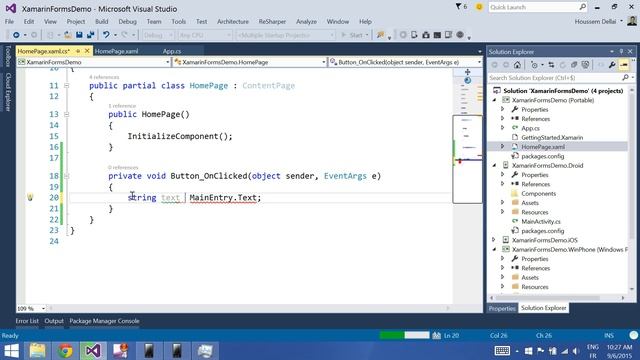Click the yellow feedback smiley icon
The width and height of the screenshot is (640, 360).
[x=479, y=7]
